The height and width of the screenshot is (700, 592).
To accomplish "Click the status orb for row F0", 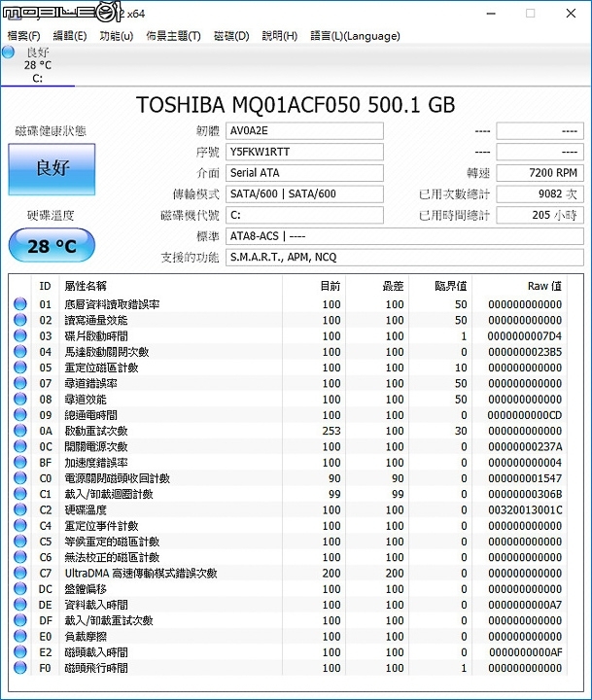I will click(x=20, y=668).
